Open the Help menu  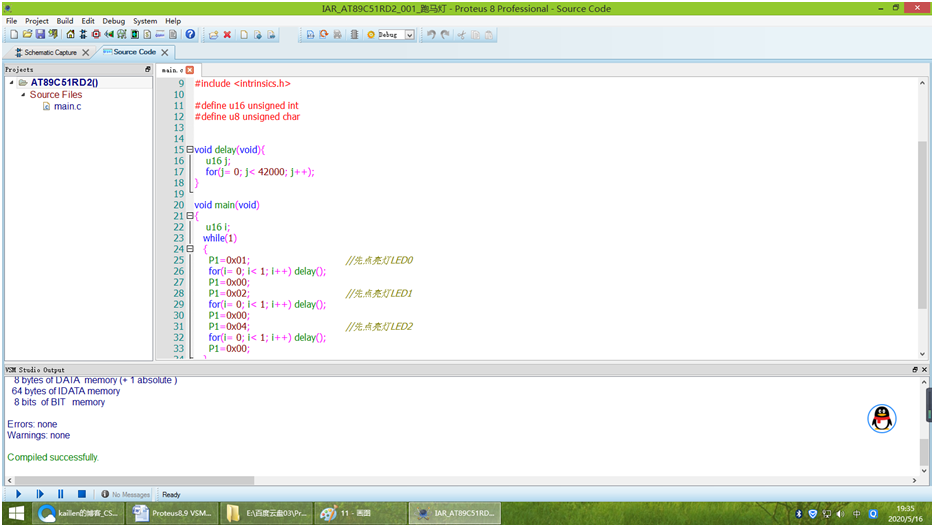173,21
